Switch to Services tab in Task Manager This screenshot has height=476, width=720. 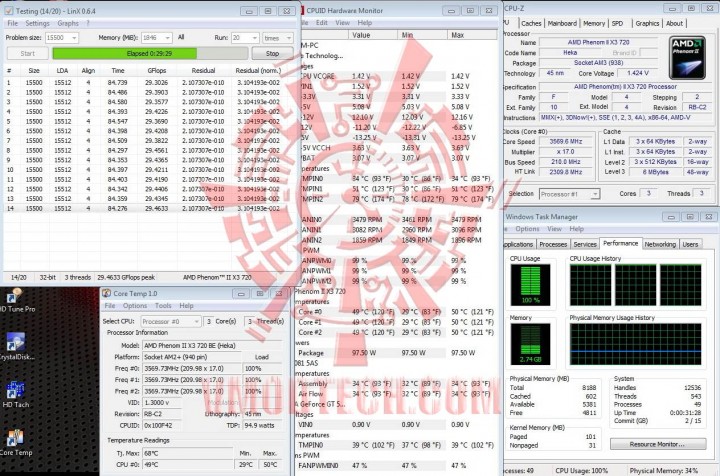pos(585,245)
